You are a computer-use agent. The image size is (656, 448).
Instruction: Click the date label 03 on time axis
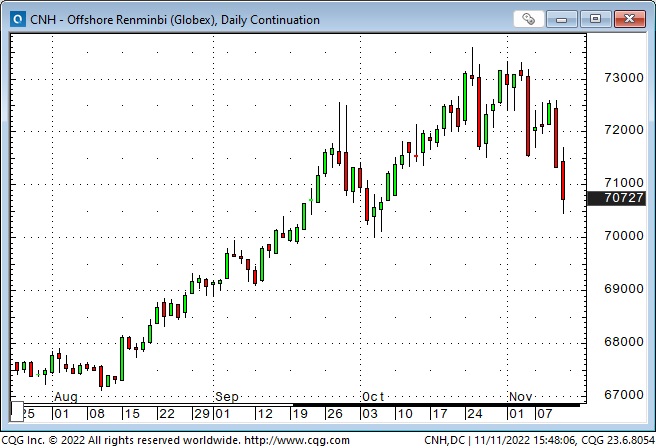click(370, 414)
